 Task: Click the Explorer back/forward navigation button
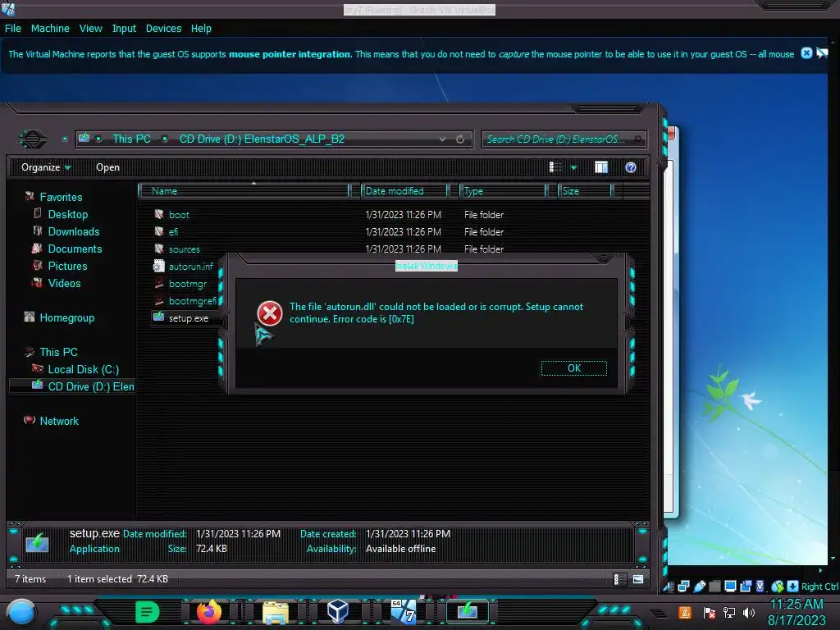[33, 139]
